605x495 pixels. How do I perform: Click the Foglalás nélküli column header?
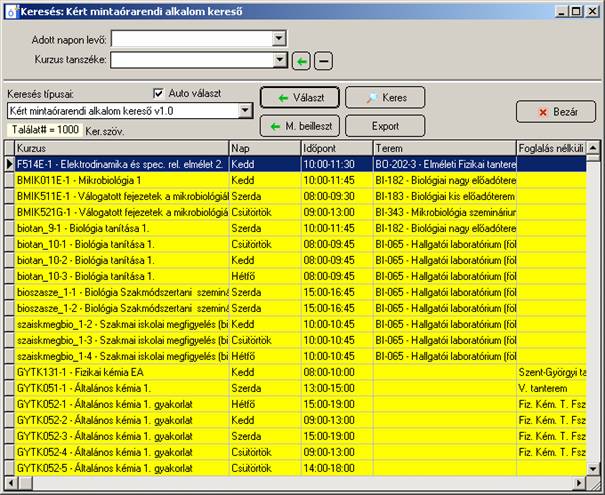pos(551,148)
